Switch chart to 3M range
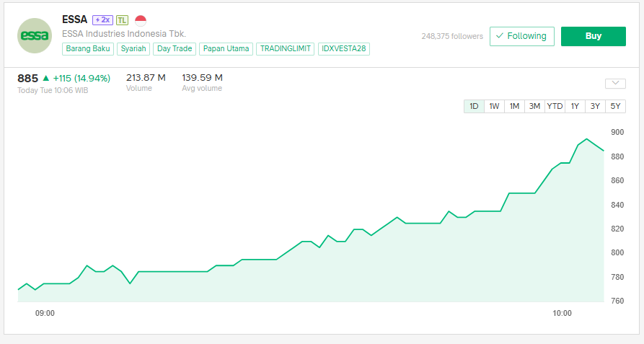Image resolution: width=644 pixels, height=344 pixels. click(x=534, y=106)
